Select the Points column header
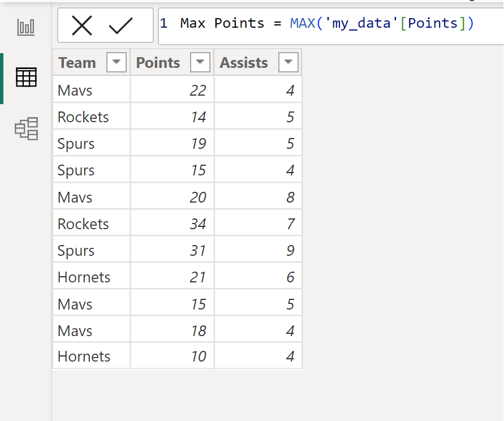 click(x=158, y=62)
